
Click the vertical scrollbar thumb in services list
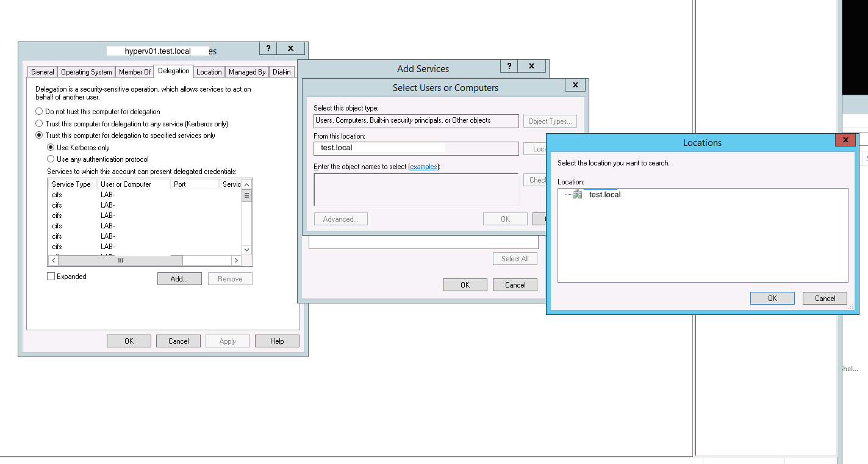tap(246, 195)
